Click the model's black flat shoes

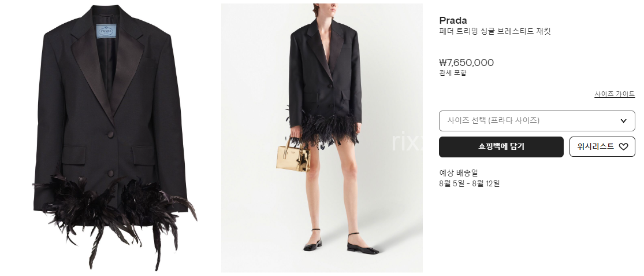coord(341,242)
